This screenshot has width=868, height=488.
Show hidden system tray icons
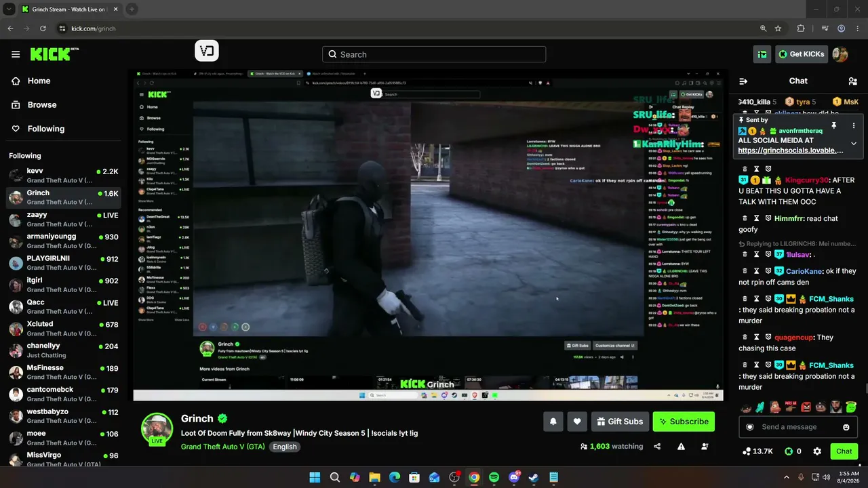point(787,477)
